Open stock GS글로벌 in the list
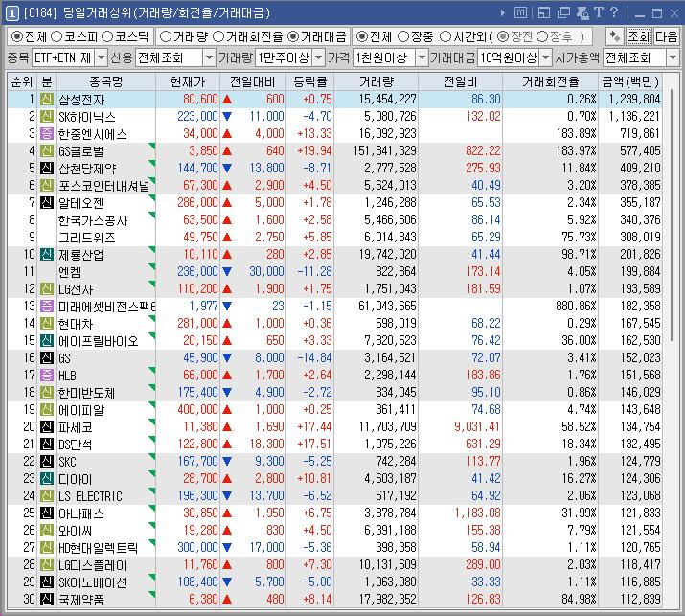Image resolution: width=685 pixels, height=616 pixels. (81, 151)
